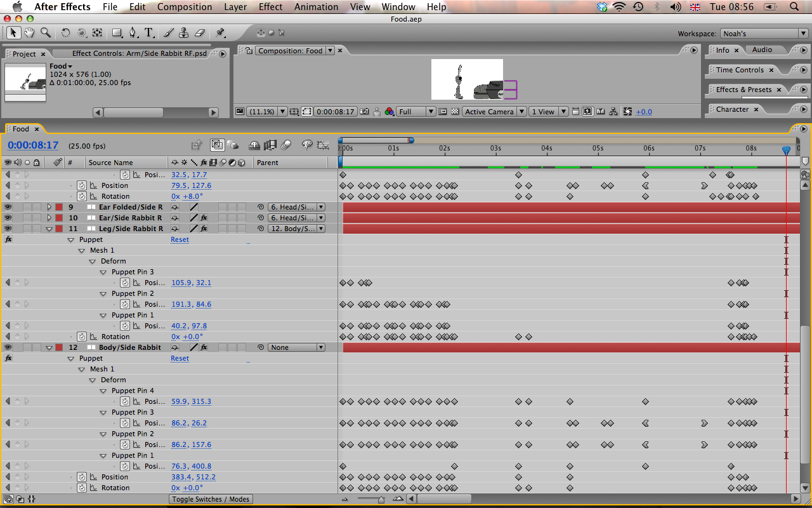Open the magnification 11.1% dropdown
This screenshot has height=508, width=812.
point(266,112)
